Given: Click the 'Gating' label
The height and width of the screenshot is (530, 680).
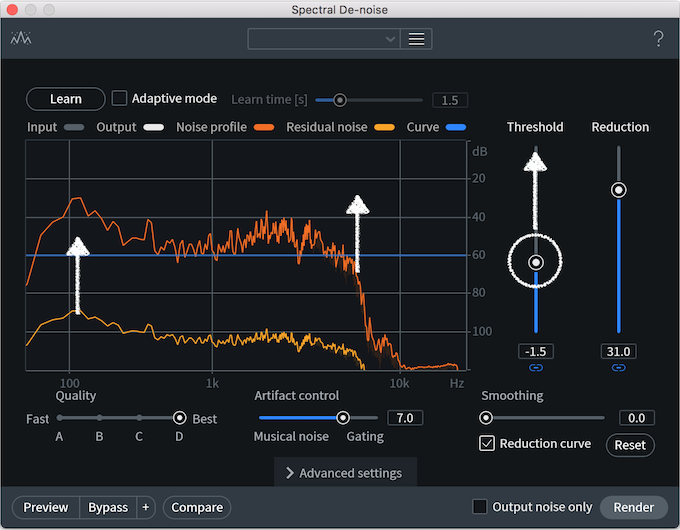Looking at the screenshot, I should pos(365,437).
